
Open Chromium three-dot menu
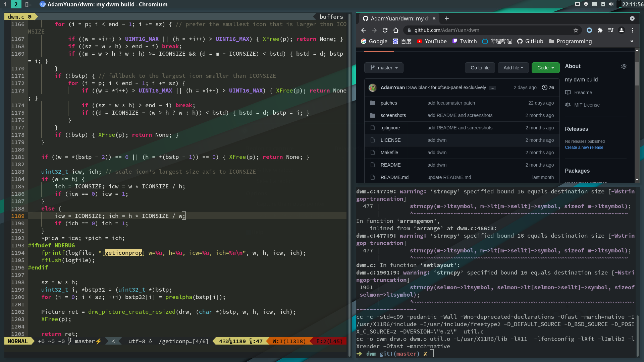(x=632, y=30)
